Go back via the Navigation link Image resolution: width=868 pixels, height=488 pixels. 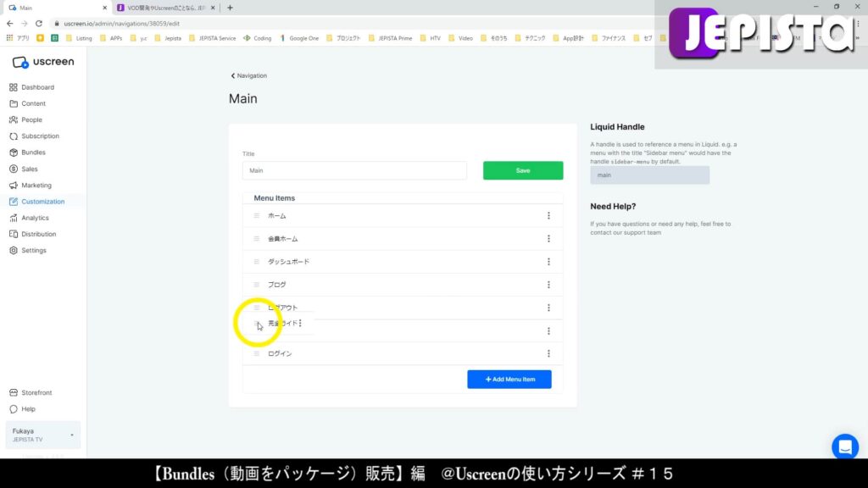coord(248,75)
